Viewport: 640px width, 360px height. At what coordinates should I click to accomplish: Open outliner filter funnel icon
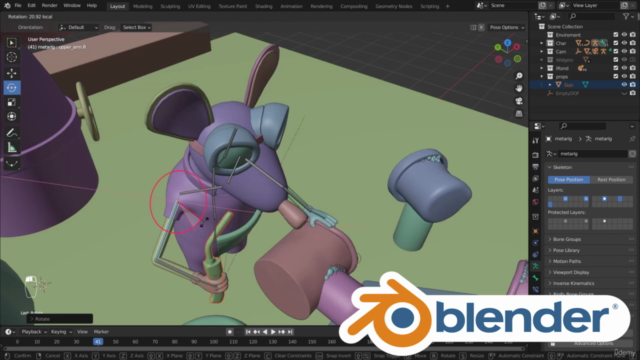(x=626, y=16)
